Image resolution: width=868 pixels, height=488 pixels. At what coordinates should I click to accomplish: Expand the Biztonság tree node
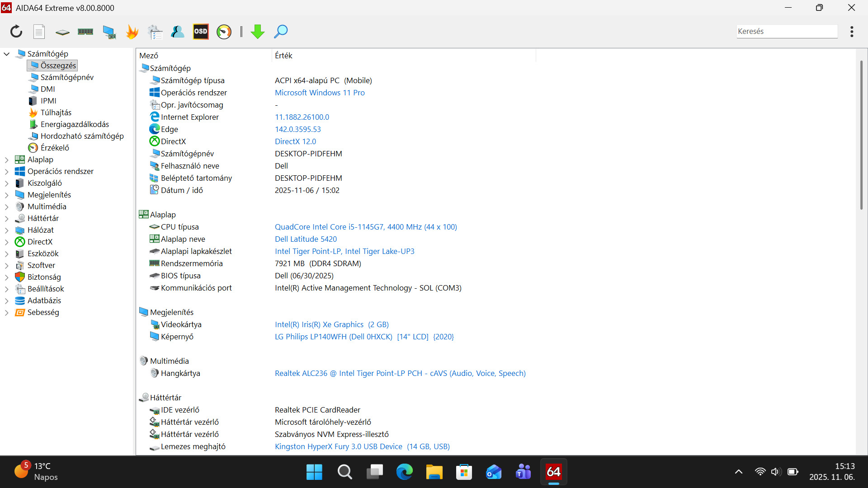point(6,277)
